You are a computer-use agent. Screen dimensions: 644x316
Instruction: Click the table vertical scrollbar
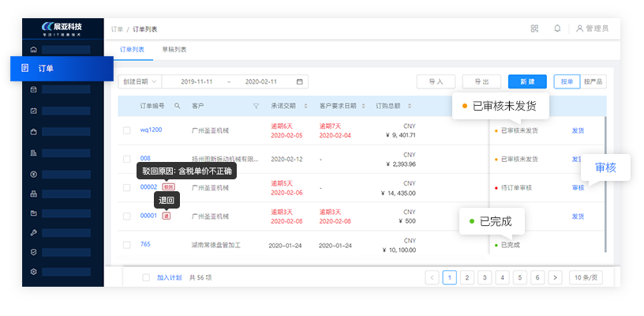coord(605,184)
